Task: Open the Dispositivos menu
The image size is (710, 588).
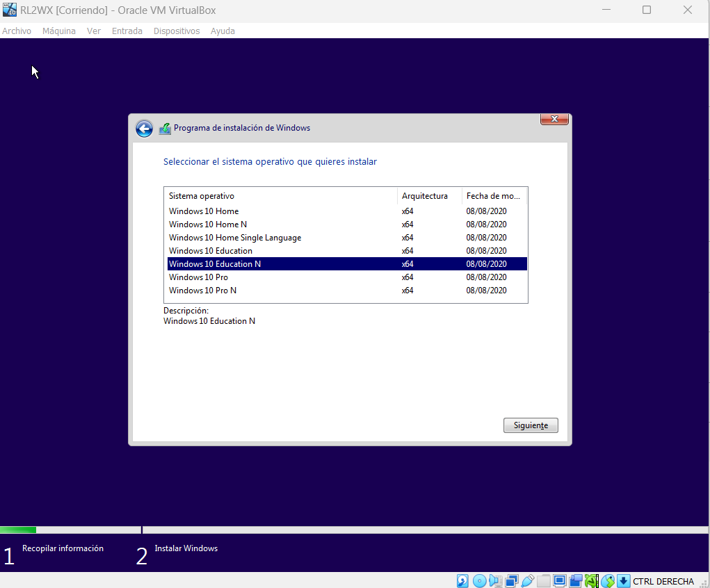Action: [x=177, y=31]
